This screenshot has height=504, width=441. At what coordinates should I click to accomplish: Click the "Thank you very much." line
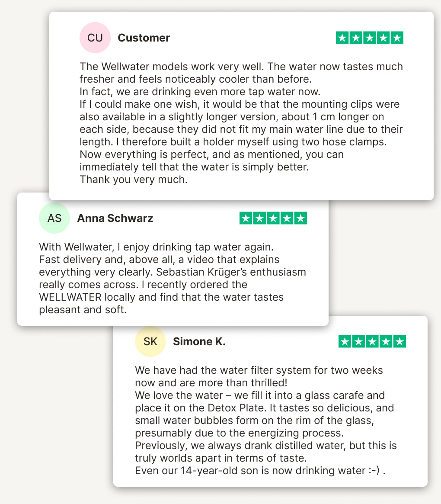tap(134, 180)
